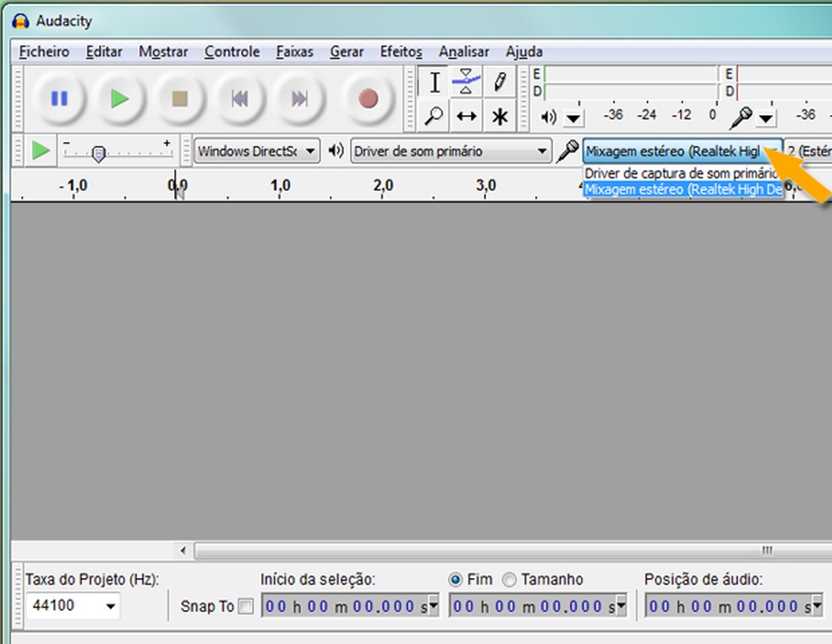Image resolution: width=832 pixels, height=644 pixels.
Task: Select the Time Shift tool
Action: coord(466,116)
